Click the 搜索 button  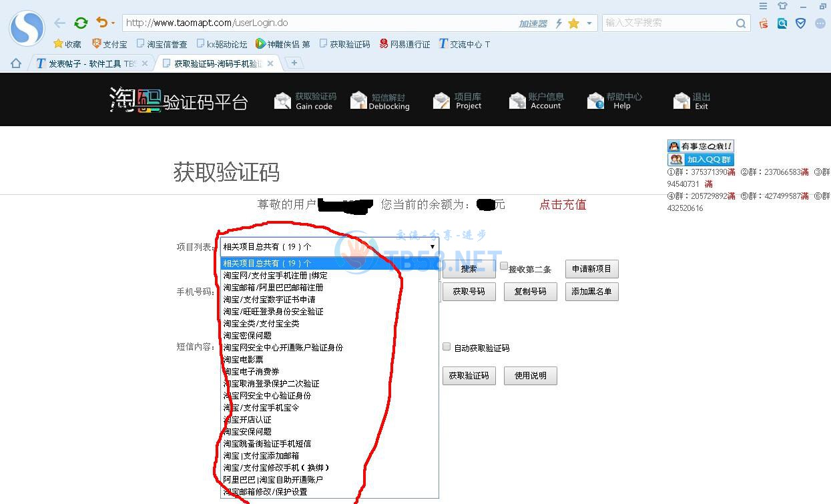(469, 269)
